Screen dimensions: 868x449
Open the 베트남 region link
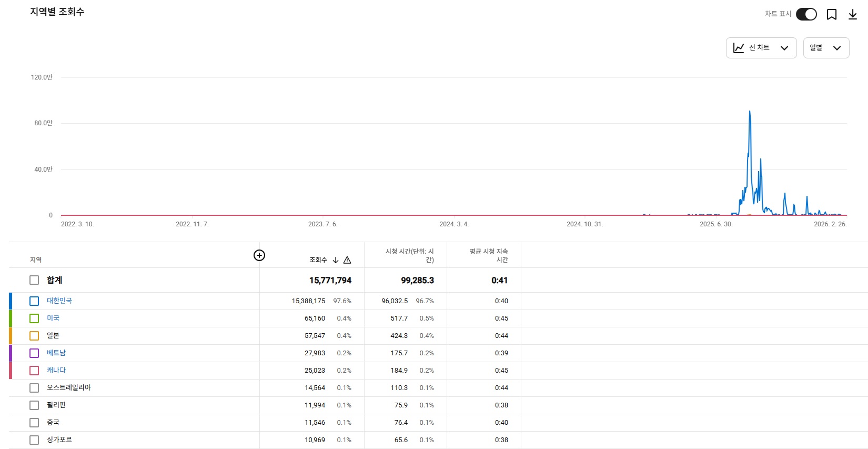coord(56,353)
